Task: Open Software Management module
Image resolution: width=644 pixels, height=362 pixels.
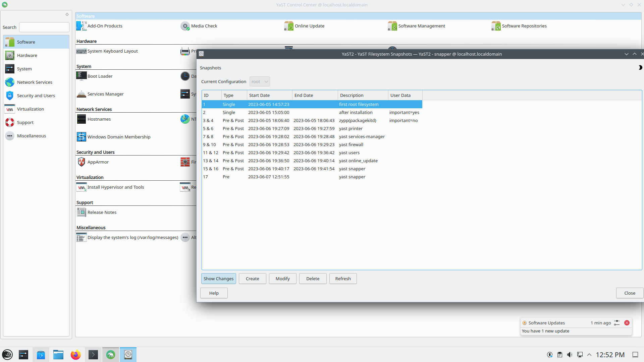Action: (416, 26)
